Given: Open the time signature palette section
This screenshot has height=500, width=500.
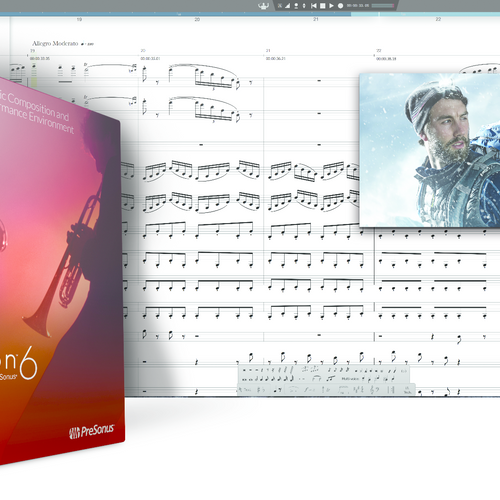Looking at the screenshot, I should [359, 390].
